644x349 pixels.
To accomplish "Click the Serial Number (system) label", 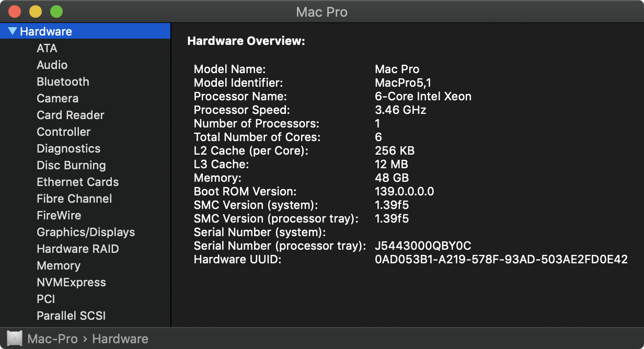I will click(x=260, y=232).
